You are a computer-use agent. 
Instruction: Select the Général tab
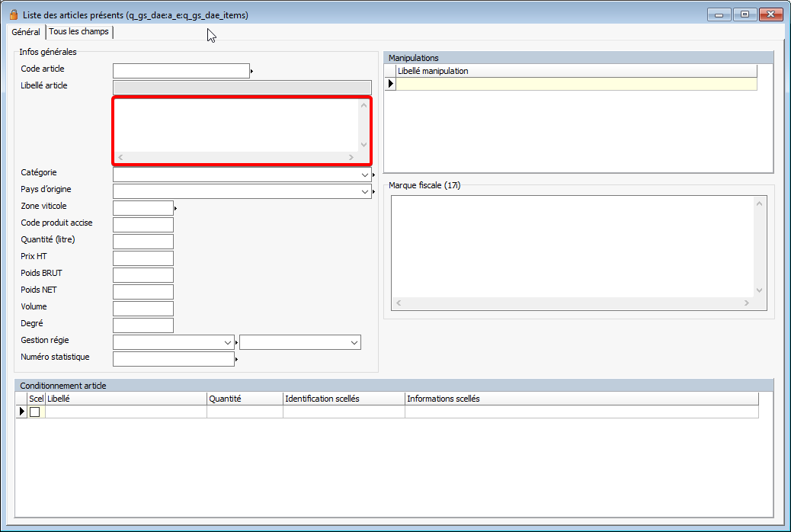point(26,32)
